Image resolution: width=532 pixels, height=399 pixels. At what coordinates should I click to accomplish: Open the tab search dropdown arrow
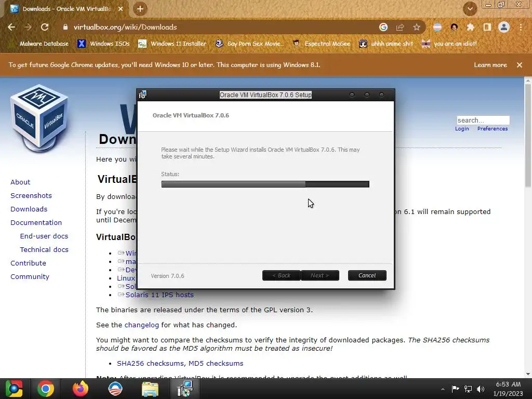[x=470, y=9]
